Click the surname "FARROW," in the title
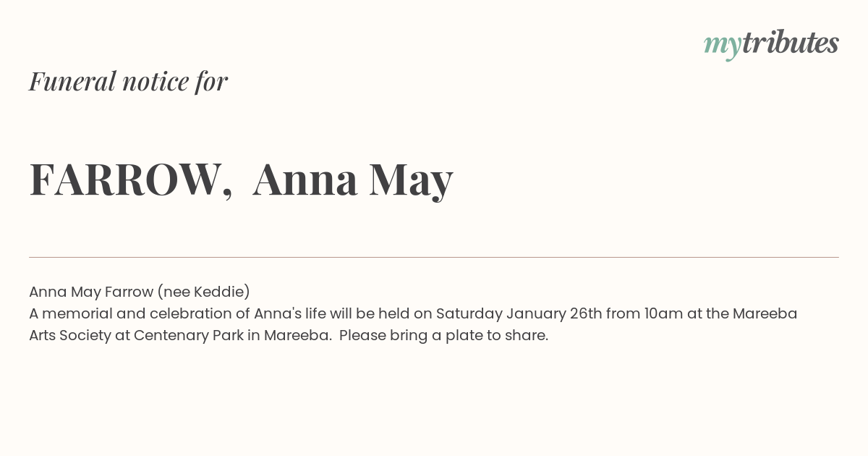Image resolution: width=868 pixels, height=456 pixels. coord(131,180)
